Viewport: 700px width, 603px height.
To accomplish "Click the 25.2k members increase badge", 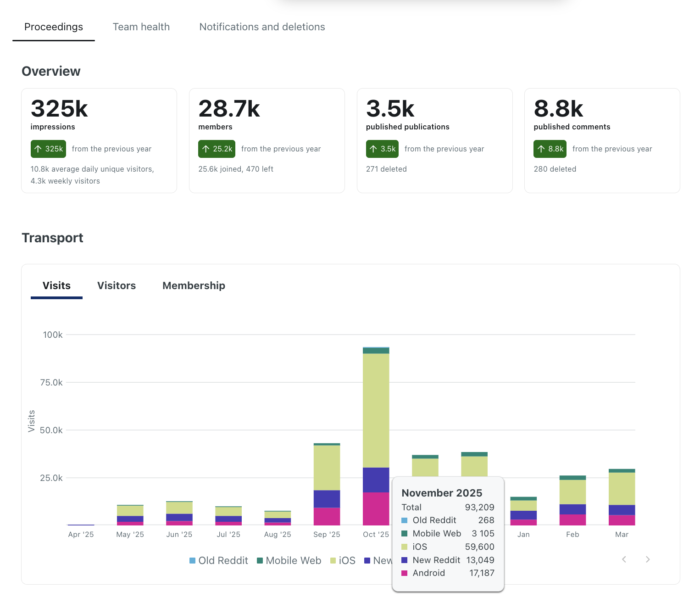I will (217, 149).
